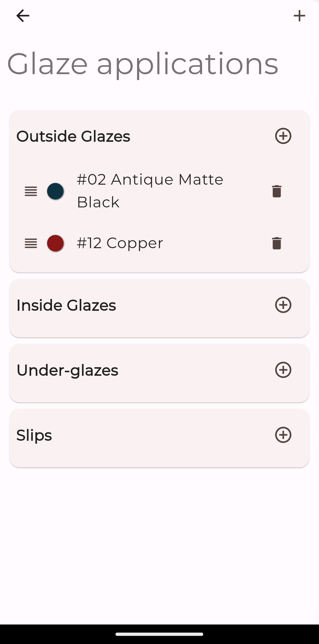The image size is (319, 644).
Task: Add a glaze to Inside Glazes
Action: point(283,305)
